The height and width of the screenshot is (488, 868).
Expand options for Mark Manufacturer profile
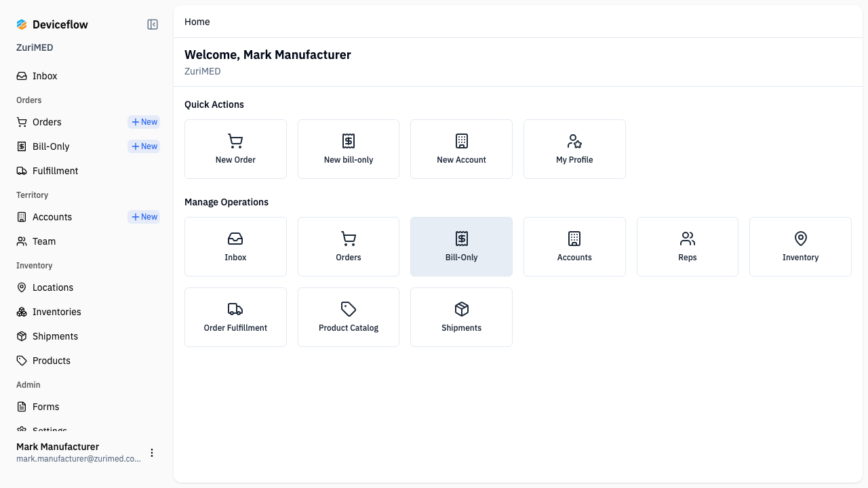coord(152,453)
